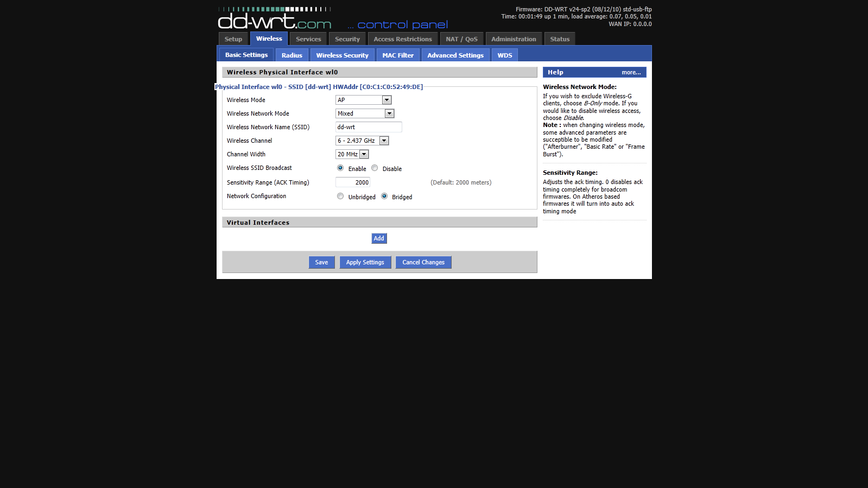Switch to Access Restrictions tab
The width and height of the screenshot is (868, 488).
pos(403,39)
